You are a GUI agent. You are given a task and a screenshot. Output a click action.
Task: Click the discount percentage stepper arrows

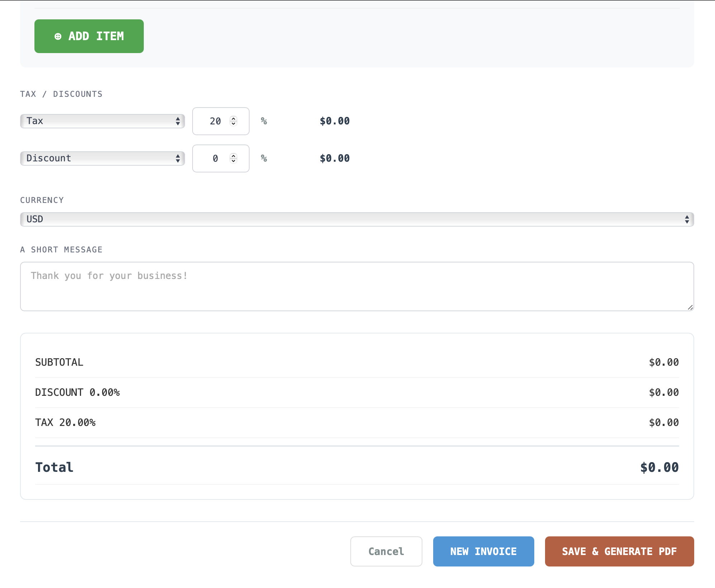click(233, 158)
